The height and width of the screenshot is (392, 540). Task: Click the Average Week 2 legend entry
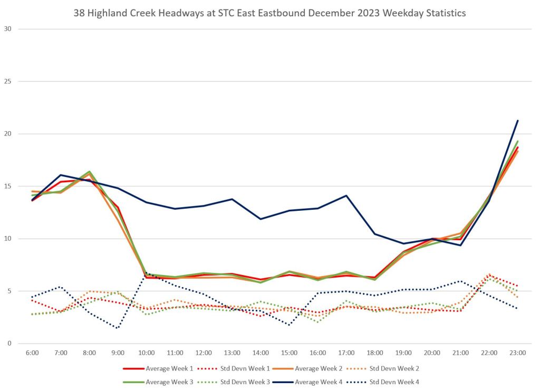tap(319, 368)
